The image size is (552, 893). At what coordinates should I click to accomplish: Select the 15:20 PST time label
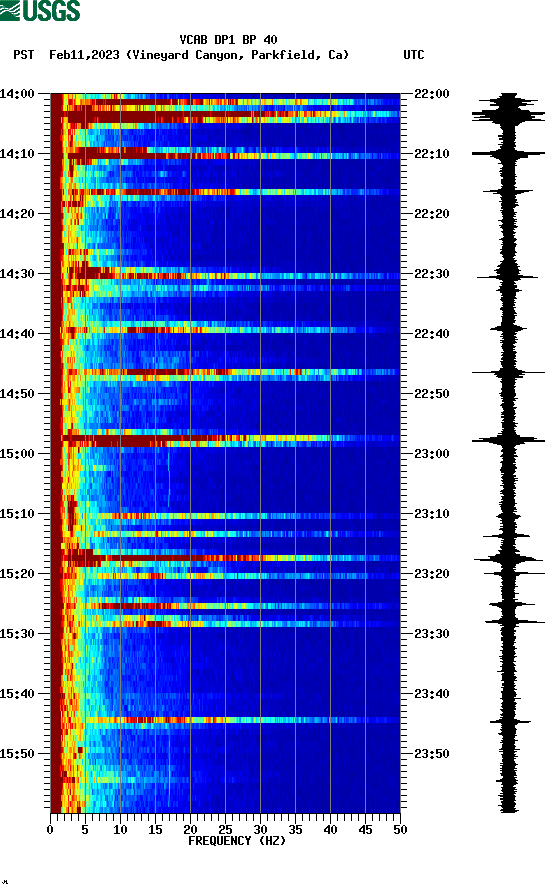pos(17,574)
